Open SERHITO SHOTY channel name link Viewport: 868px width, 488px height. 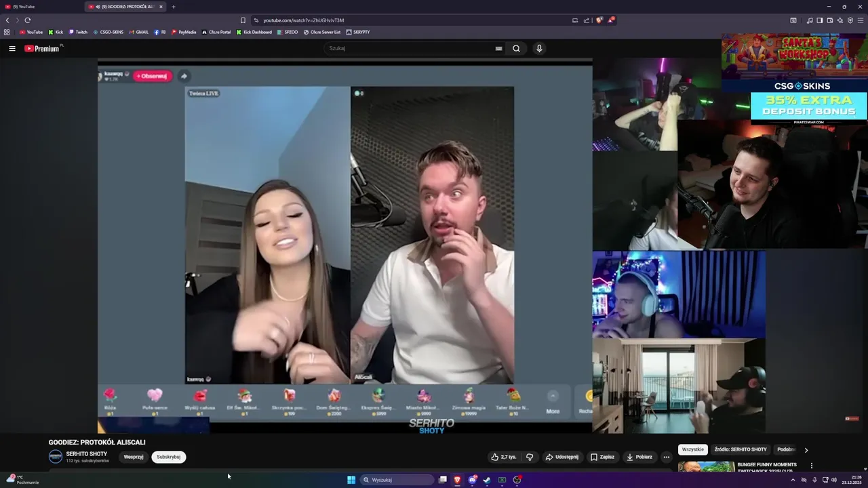pos(87,453)
